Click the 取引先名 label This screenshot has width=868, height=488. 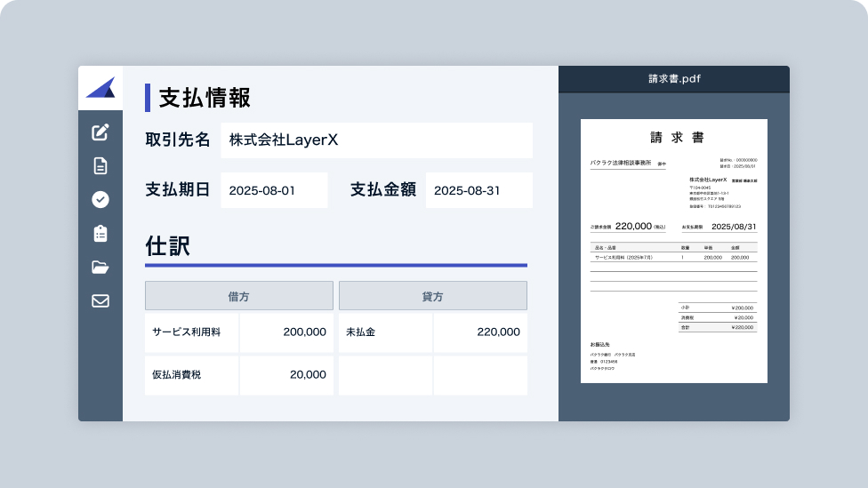point(178,140)
